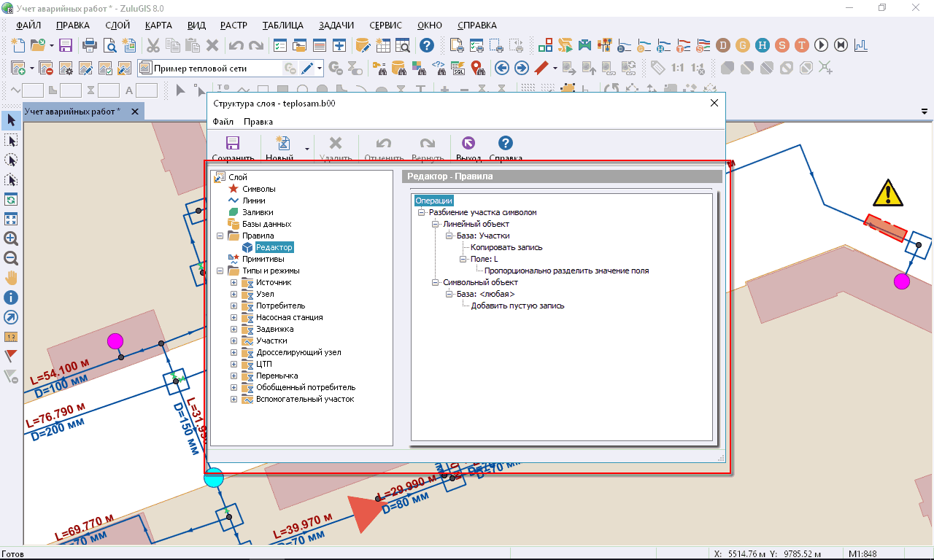Expand the Источник type node
The image size is (934, 560).
[233, 282]
